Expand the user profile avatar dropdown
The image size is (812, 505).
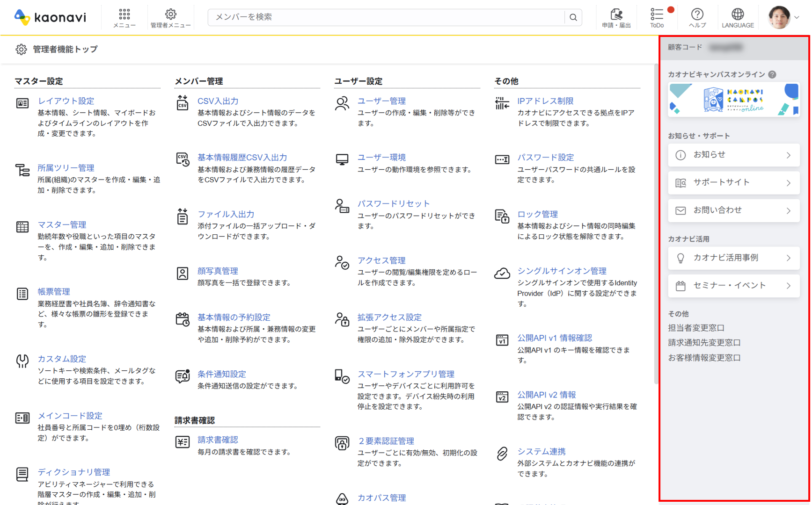tap(784, 17)
